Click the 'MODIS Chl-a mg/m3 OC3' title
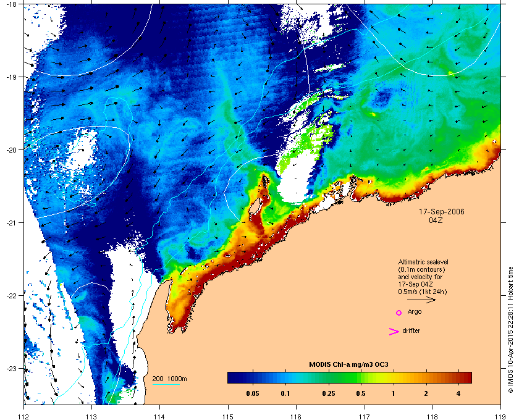This screenshot has width=519, height=420. tap(348, 365)
